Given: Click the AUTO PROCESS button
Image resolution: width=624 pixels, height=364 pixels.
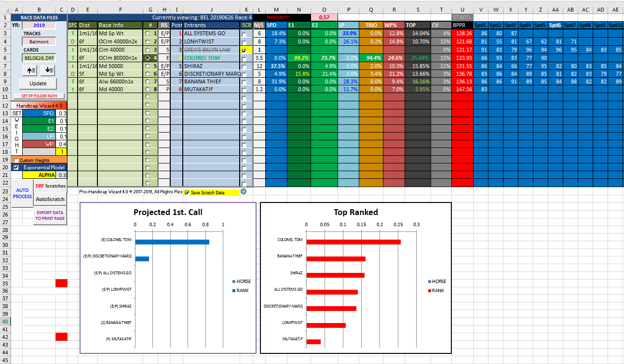Looking at the screenshot, I should pyautogui.click(x=22, y=193).
